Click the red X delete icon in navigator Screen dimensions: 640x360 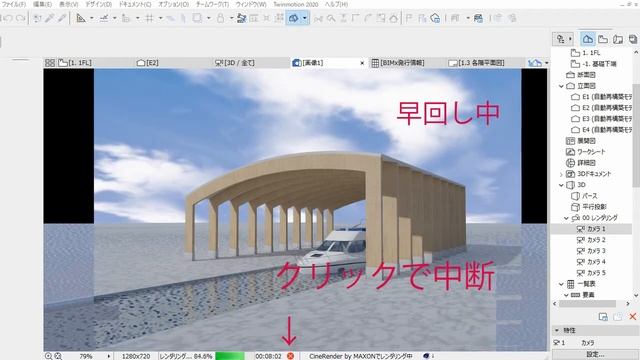pos(633,317)
